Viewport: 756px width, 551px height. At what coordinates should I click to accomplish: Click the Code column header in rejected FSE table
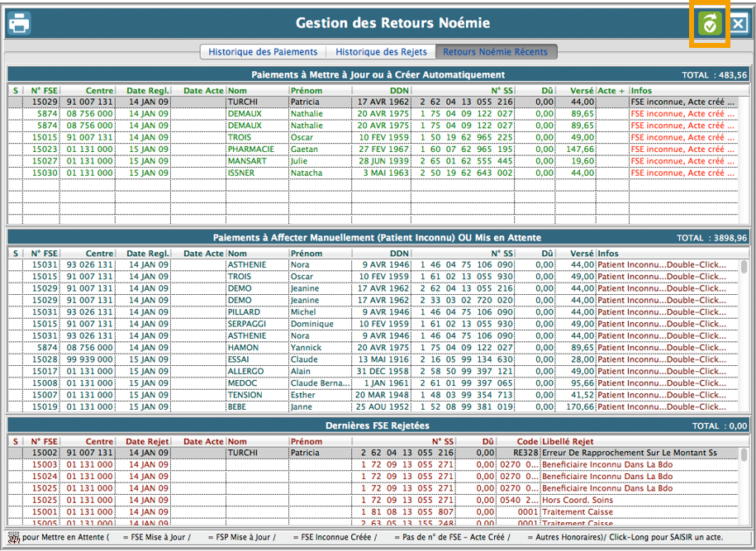[527, 442]
